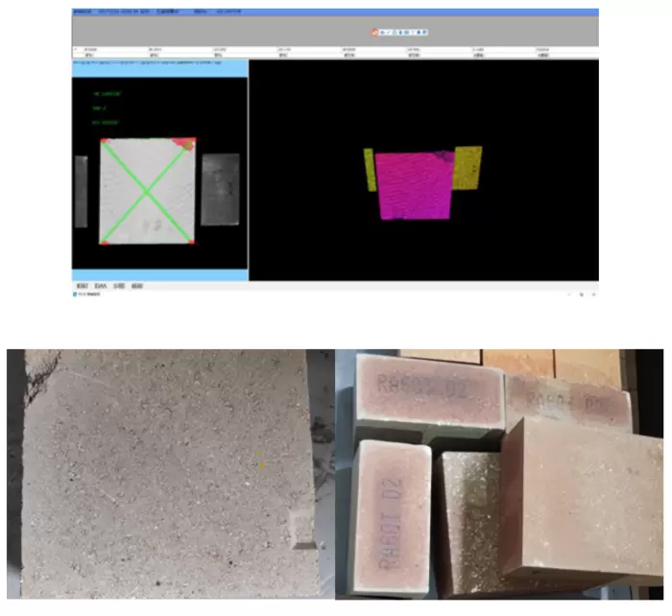
Task: Click the first column header in the results table
Action: 91,49
